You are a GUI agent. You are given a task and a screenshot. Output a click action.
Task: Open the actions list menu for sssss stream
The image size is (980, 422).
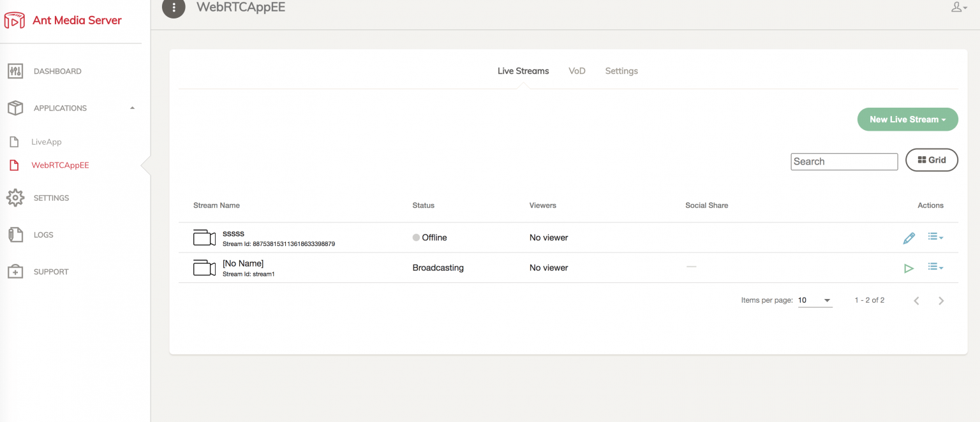(935, 237)
